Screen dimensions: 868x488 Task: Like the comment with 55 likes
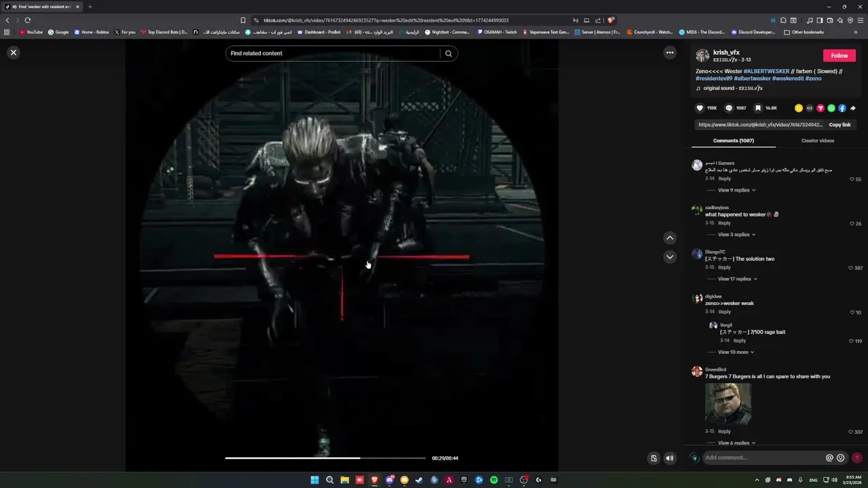(x=852, y=180)
